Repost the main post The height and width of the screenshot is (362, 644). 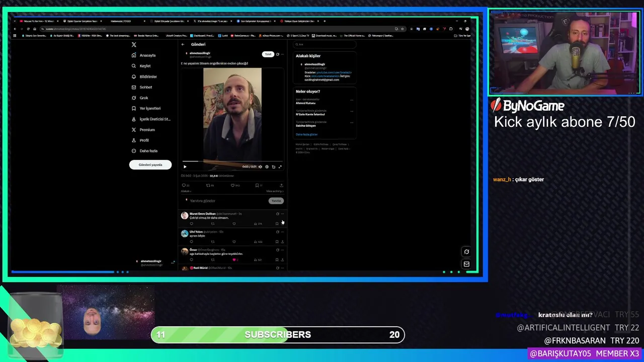(208, 186)
